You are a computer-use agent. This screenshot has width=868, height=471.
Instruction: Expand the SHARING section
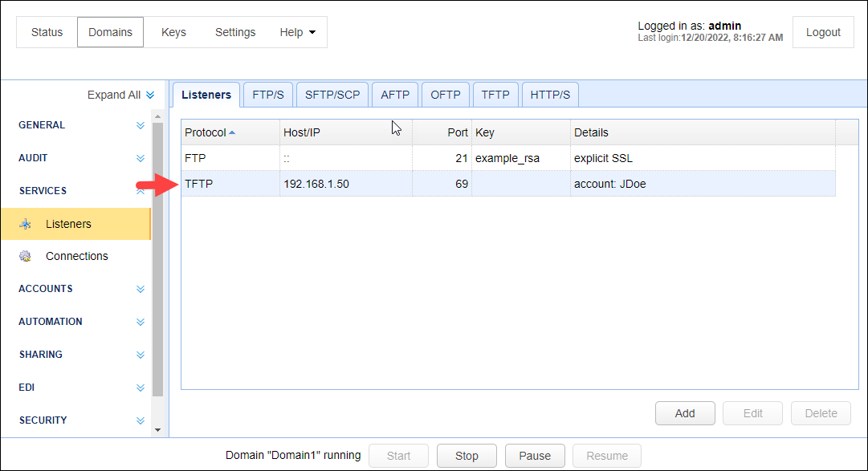click(x=141, y=355)
